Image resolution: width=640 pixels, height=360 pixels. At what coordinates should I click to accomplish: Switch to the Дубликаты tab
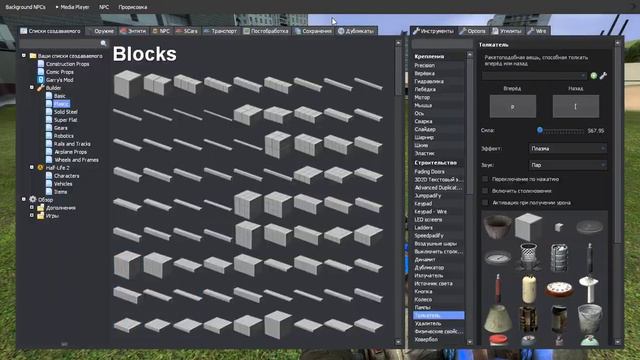[356, 31]
